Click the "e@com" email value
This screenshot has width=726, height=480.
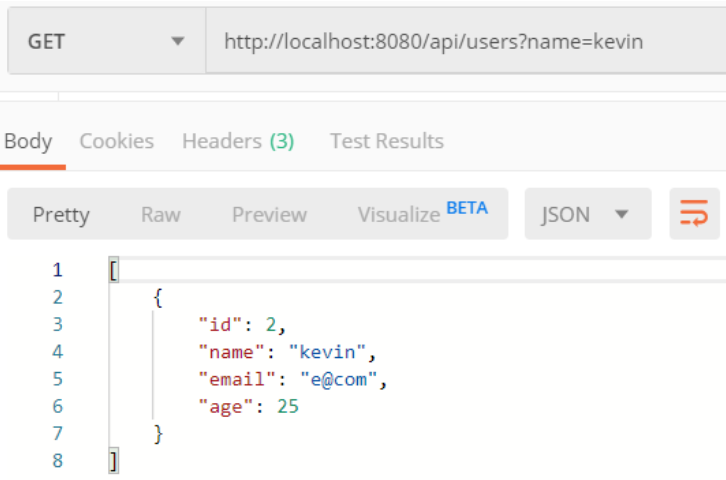click(x=338, y=380)
